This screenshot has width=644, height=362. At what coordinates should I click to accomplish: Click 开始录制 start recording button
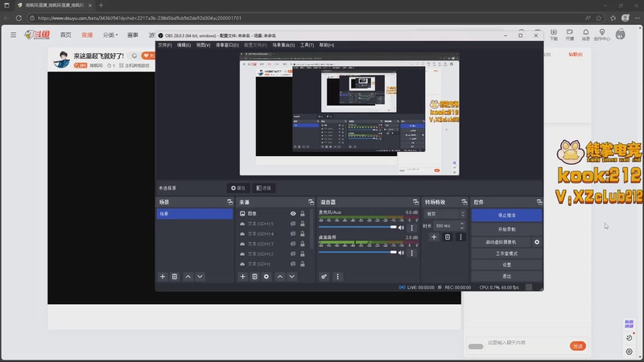[x=507, y=229]
